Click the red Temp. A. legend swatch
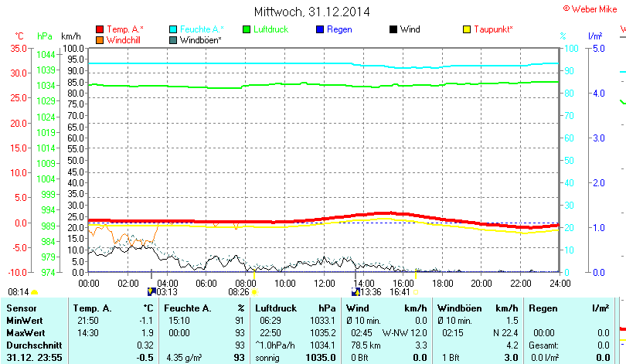The width and height of the screenshot is (626, 364). pyautogui.click(x=100, y=29)
